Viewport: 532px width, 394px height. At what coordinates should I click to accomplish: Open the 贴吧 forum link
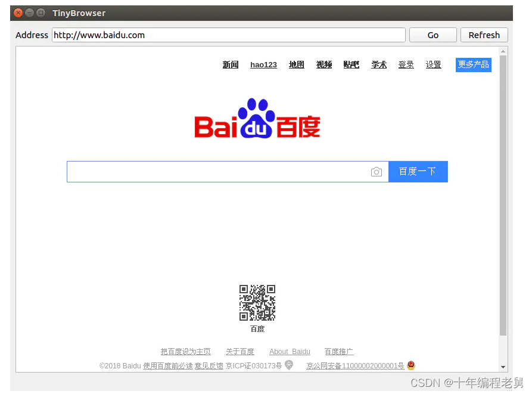click(x=351, y=65)
